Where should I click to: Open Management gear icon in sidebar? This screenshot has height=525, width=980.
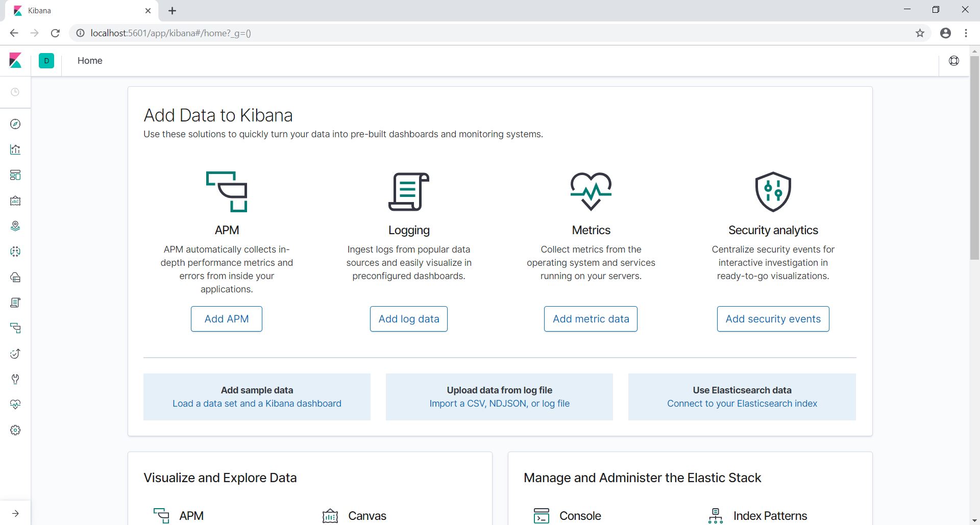click(15, 430)
